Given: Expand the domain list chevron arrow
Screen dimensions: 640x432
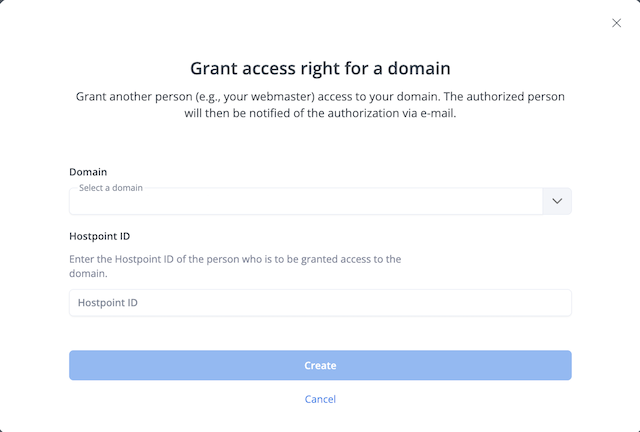Looking at the screenshot, I should [x=557, y=201].
